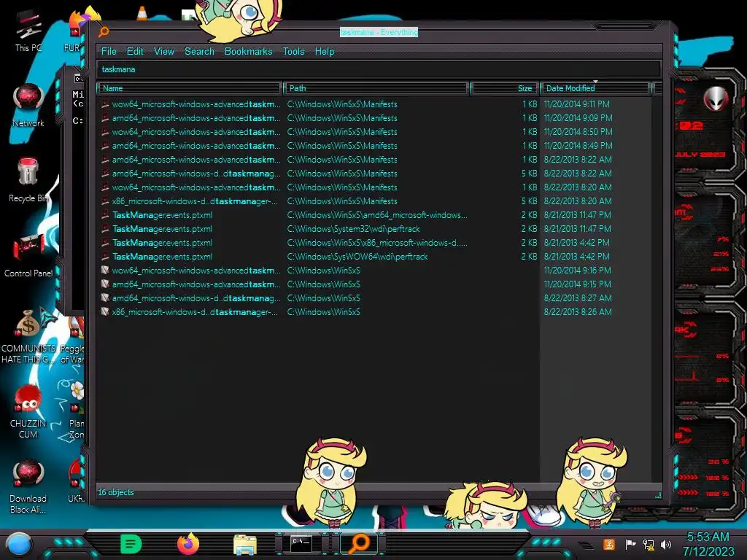Select wow64 manifest row dated 11/20/2014 9:11 PM
The height and width of the screenshot is (560, 747).
click(x=374, y=104)
